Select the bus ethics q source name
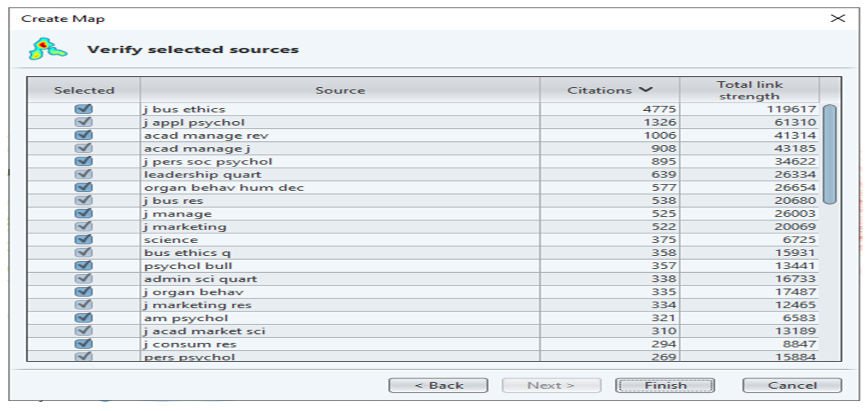 coord(187,253)
